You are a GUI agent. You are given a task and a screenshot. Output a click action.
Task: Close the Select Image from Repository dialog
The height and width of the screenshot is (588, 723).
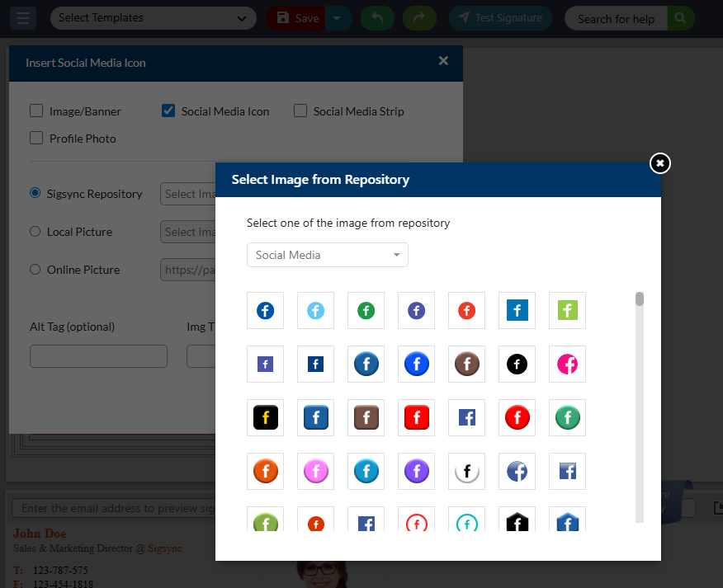click(x=659, y=163)
